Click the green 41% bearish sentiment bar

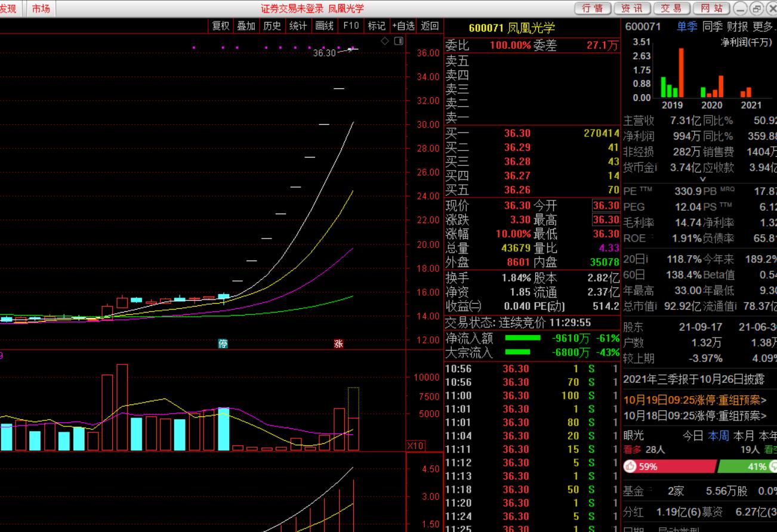click(746, 466)
